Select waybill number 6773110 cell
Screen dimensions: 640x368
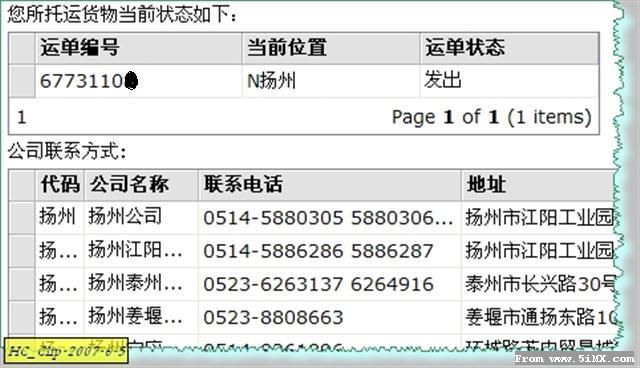coord(139,81)
